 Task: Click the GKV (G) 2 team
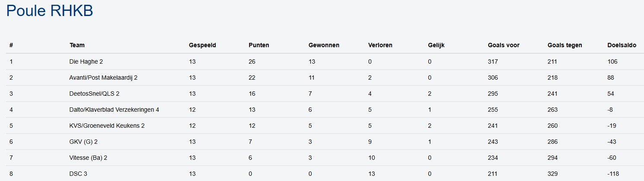point(86,142)
